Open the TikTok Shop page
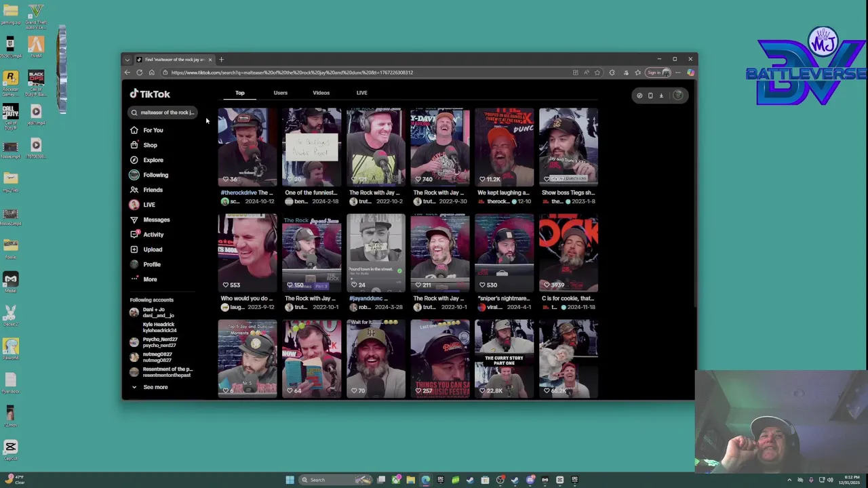 click(x=150, y=145)
